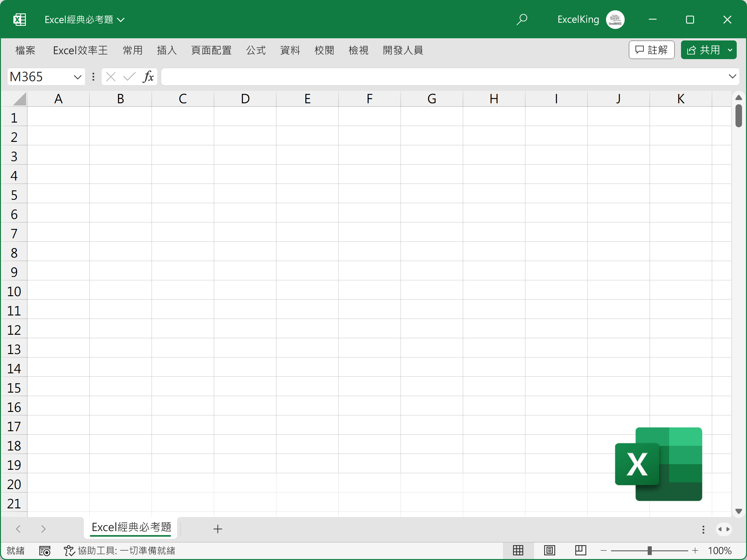This screenshot has width=747, height=560.
Task: Click the ExcelKing account avatar
Action: click(x=615, y=20)
